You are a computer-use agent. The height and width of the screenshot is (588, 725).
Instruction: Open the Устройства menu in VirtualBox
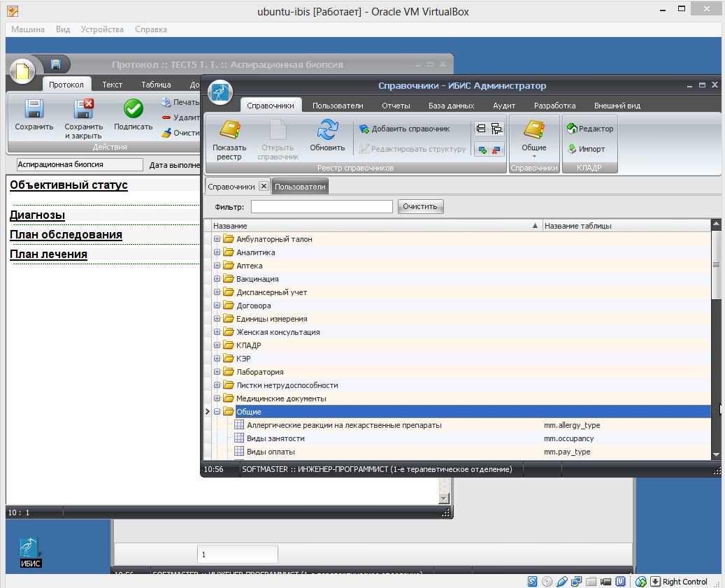102,29
